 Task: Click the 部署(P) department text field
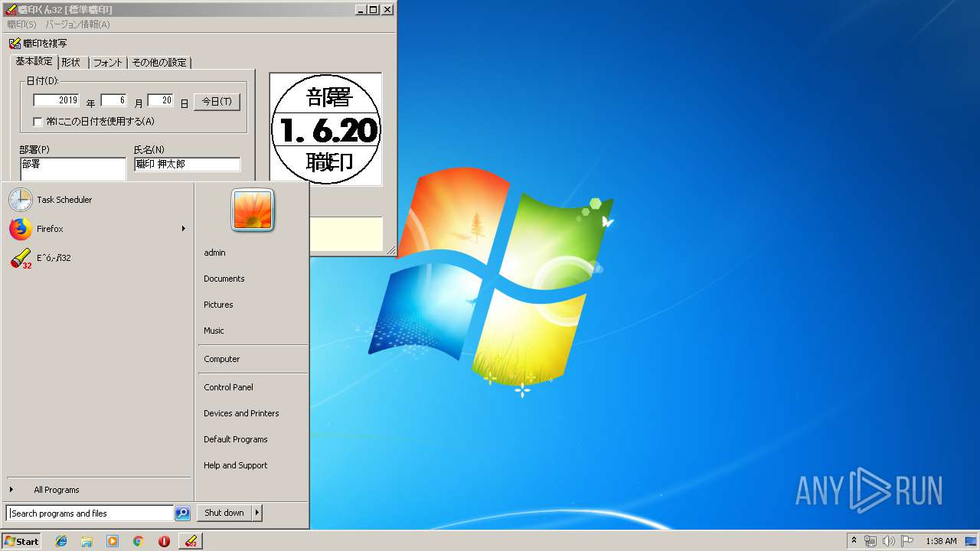coord(73,169)
